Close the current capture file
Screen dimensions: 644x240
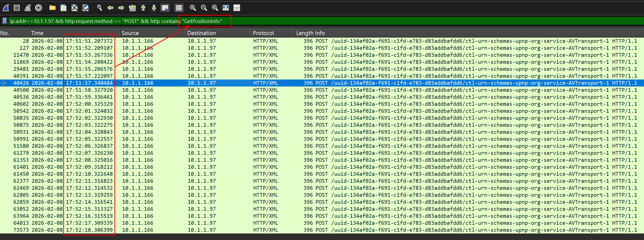(74, 8)
